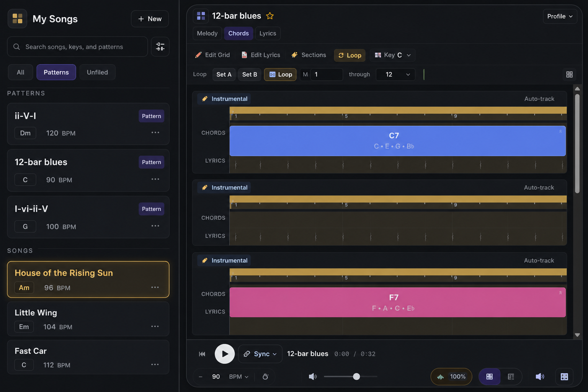Click the speaker icon near the bottom right
The image size is (588, 392).
(x=540, y=377)
